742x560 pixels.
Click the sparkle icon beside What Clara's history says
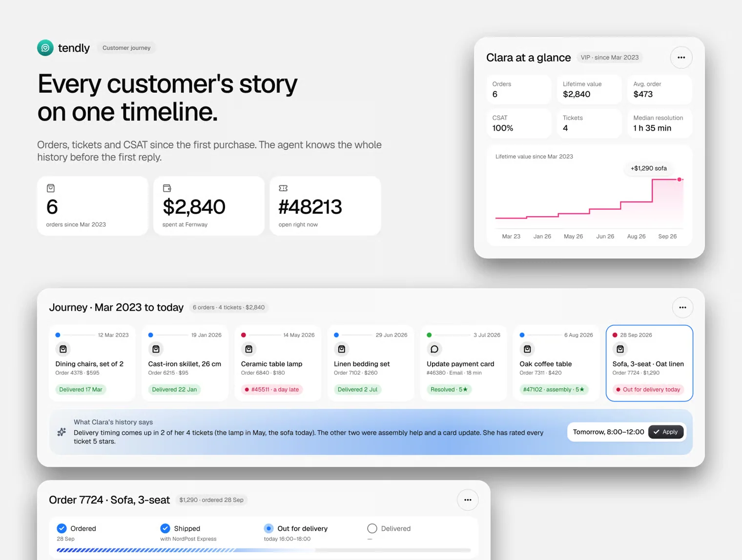click(62, 432)
